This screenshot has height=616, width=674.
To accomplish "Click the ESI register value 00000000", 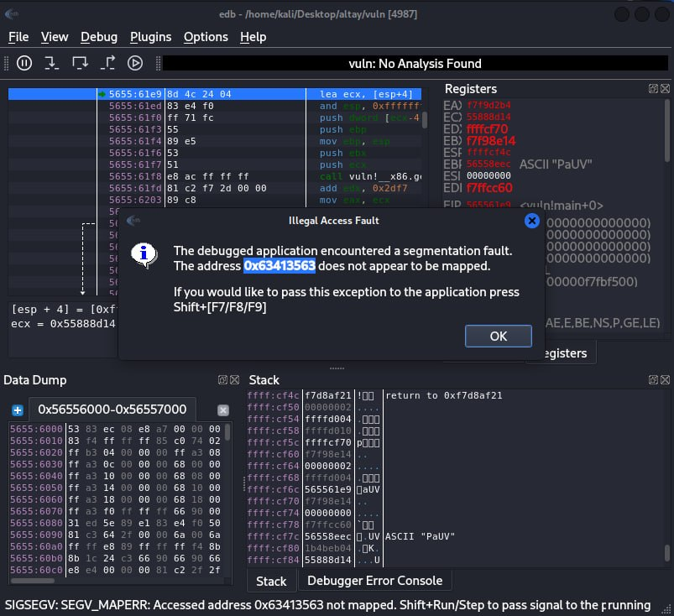I will coord(489,175).
